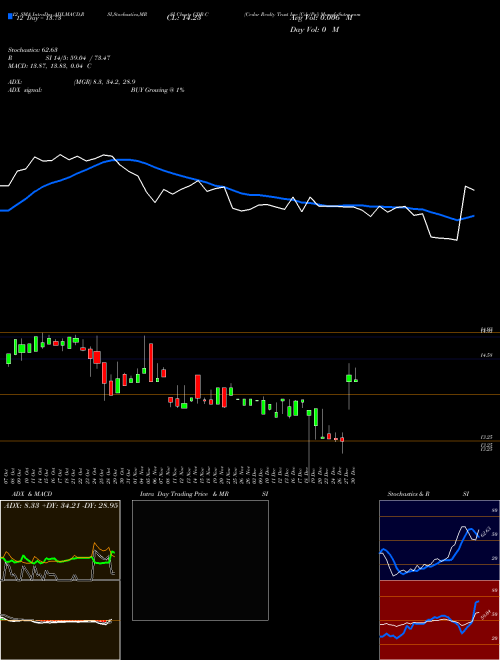Click the 'ADX: 8.33 +DY: 34.21 -DY: 28.95' header

[61, 506]
